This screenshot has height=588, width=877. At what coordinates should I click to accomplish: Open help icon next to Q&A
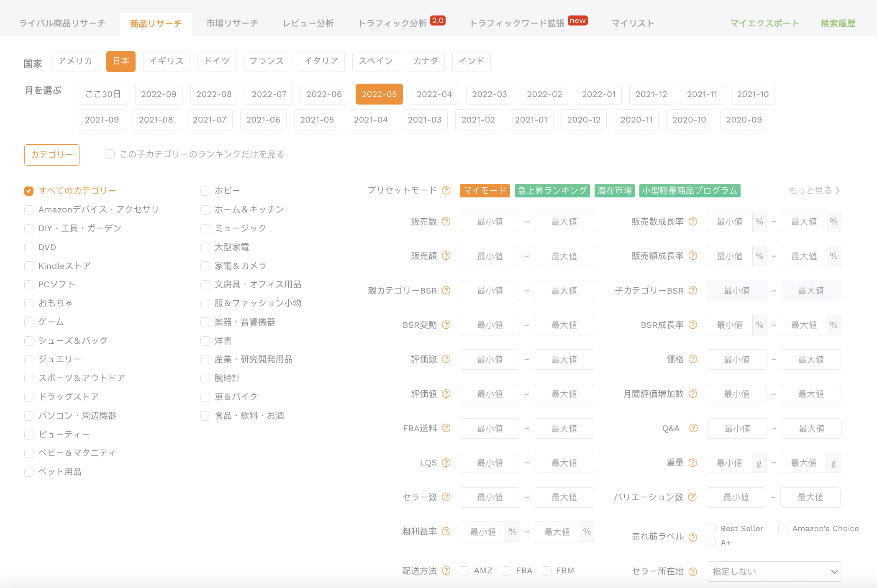(693, 428)
